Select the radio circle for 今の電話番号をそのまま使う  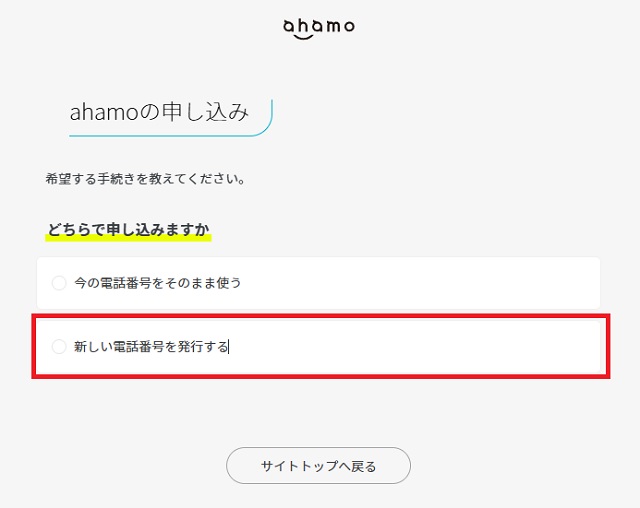(x=59, y=283)
